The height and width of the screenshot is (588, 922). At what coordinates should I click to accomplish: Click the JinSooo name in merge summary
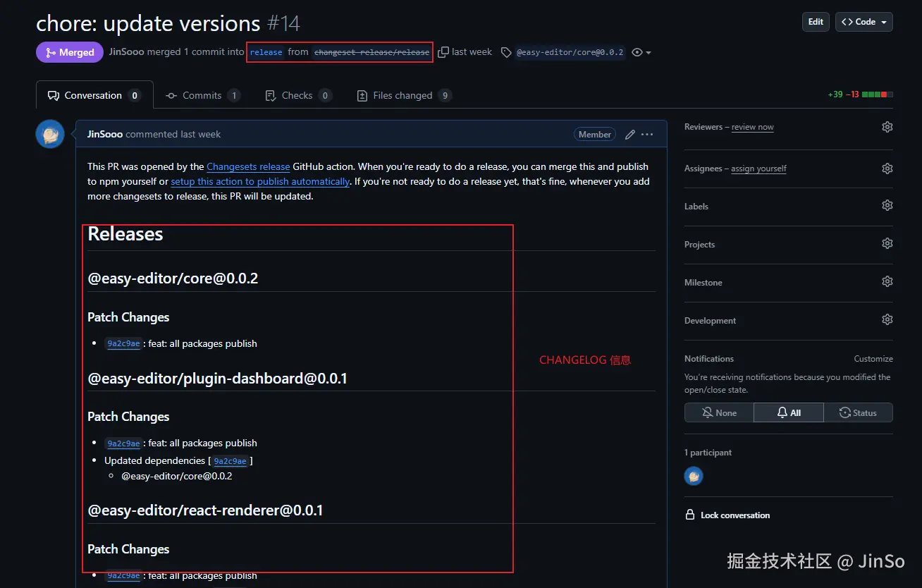pyautogui.click(x=126, y=52)
